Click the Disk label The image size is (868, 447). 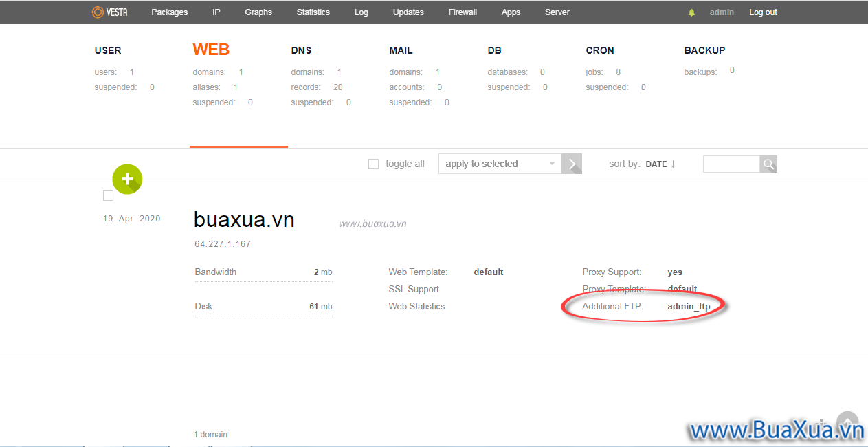pos(204,306)
